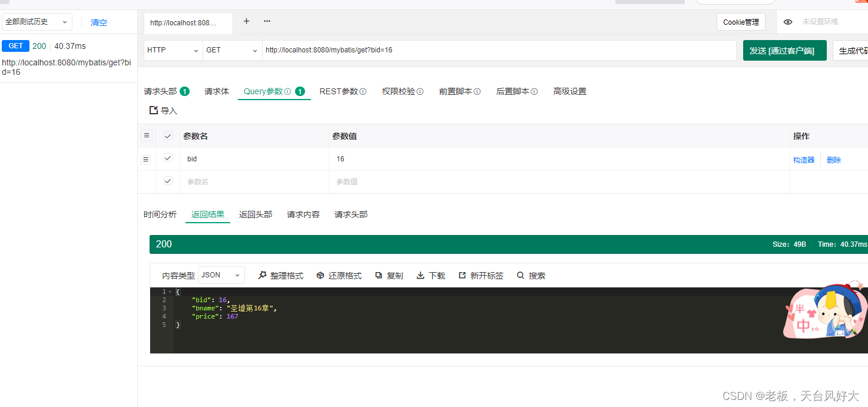Screen dimensions: 868x407
Task: Click the "price": 167 line
Action: point(215,316)
